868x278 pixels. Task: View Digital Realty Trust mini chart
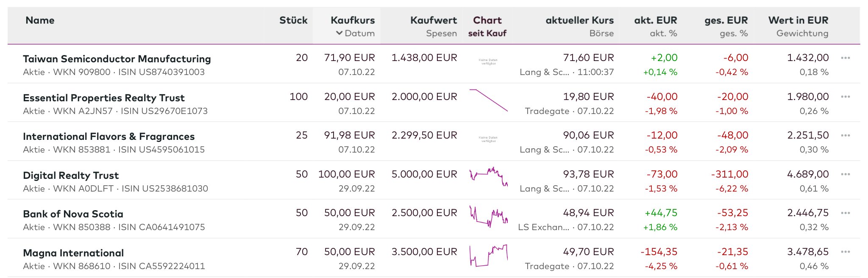coord(488,177)
